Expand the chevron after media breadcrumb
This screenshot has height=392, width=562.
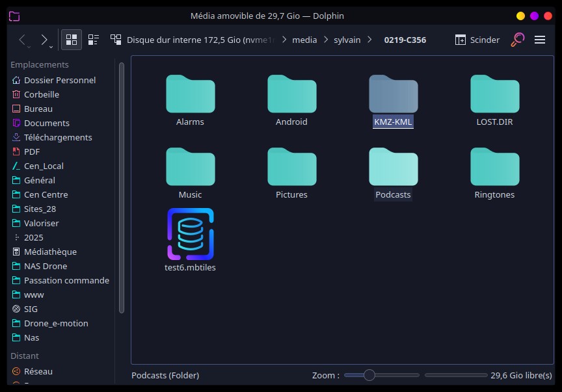[324, 40]
